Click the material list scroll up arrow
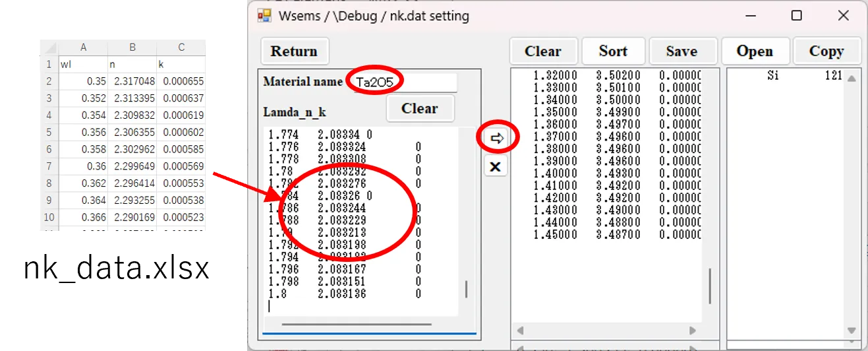Viewport: 868px width, 351px height. pos(852,79)
